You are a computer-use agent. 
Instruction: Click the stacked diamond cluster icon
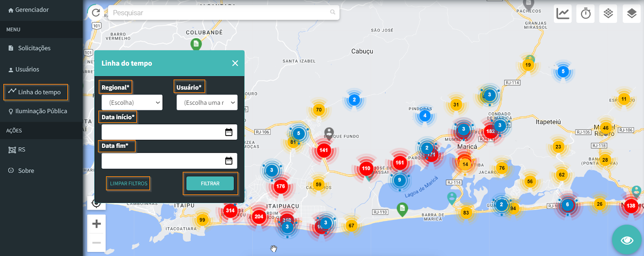pyautogui.click(x=608, y=14)
